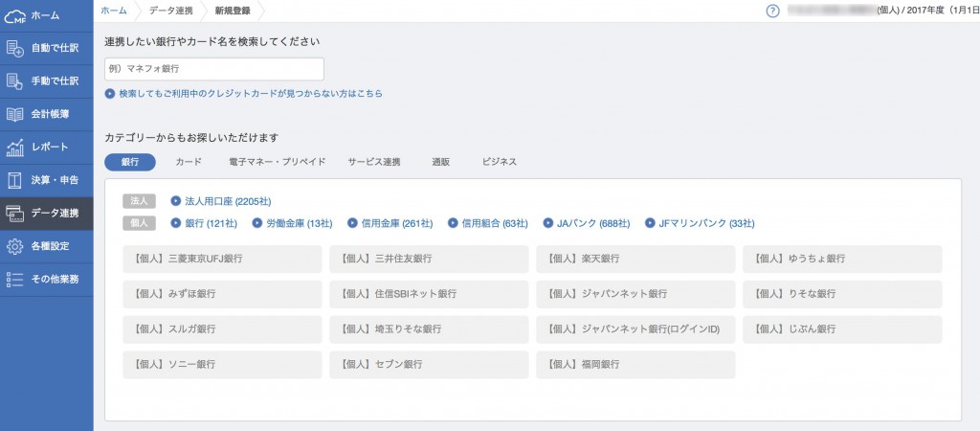Image resolution: width=980 pixels, height=431 pixels.
Task: Click arrow icon beside 信用金庫
Action: 352,223
